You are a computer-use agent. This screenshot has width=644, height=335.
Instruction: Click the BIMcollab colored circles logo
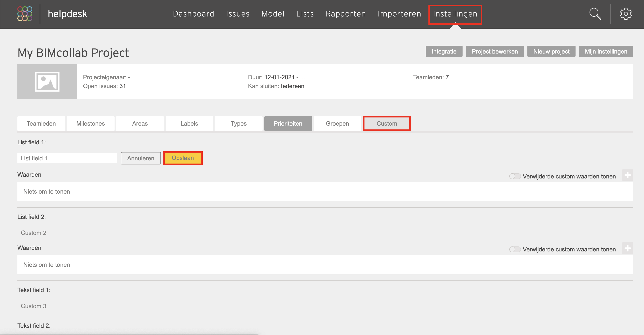pyautogui.click(x=25, y=14)
